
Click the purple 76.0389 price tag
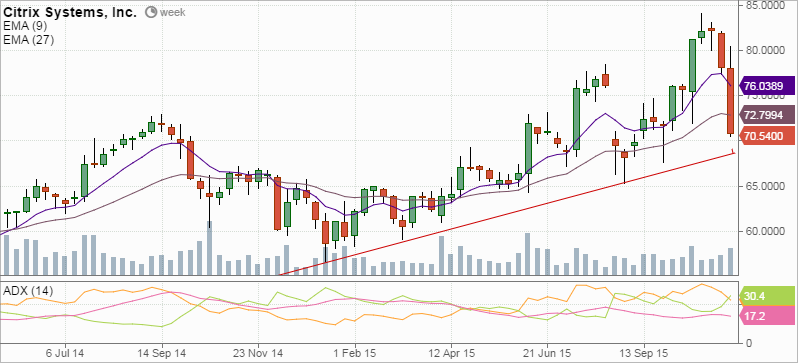point(766,86)
